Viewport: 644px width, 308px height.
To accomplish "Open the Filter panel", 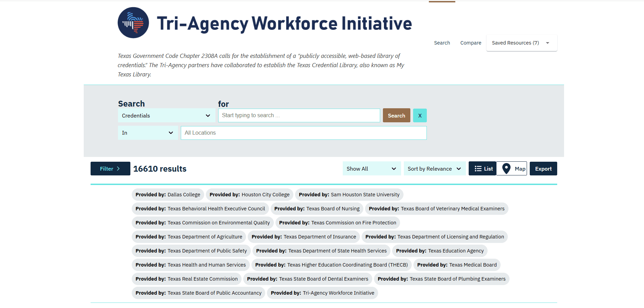I will click(x=110, y=169).
